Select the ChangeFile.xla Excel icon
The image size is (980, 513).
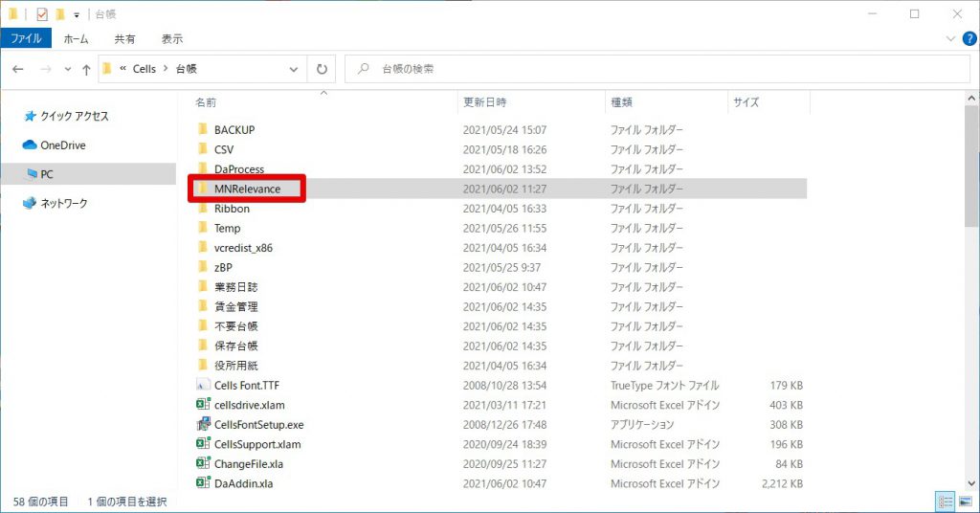[x=203, y=463]
